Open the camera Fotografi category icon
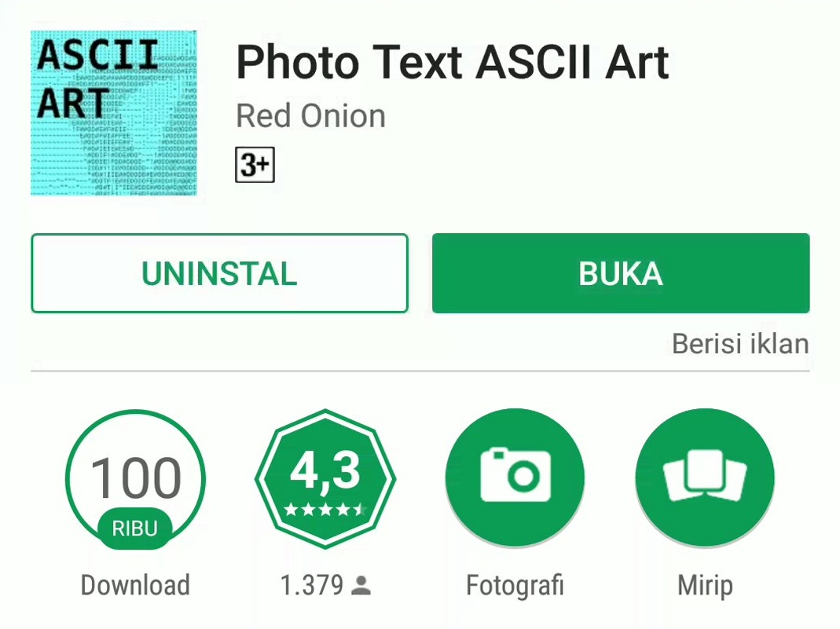Viewport: 840px width, 629px height. coord(515,478)
